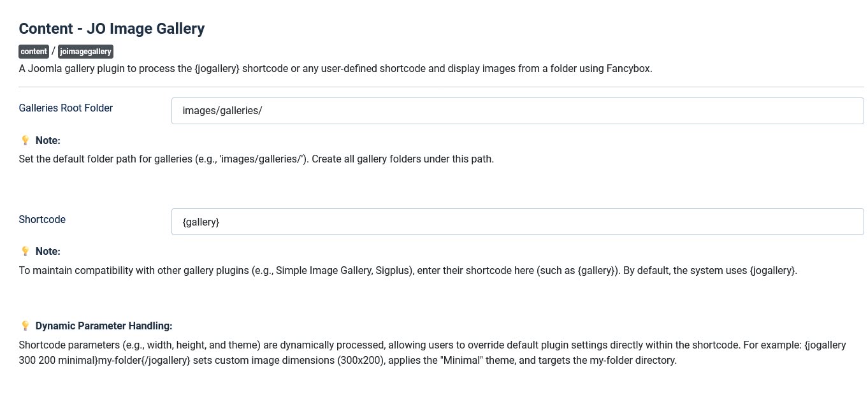The height and width of the screenshot is (395, 868).
Task: Click the 'Galleries Root Folder' field label
Action: click(66, 108)
